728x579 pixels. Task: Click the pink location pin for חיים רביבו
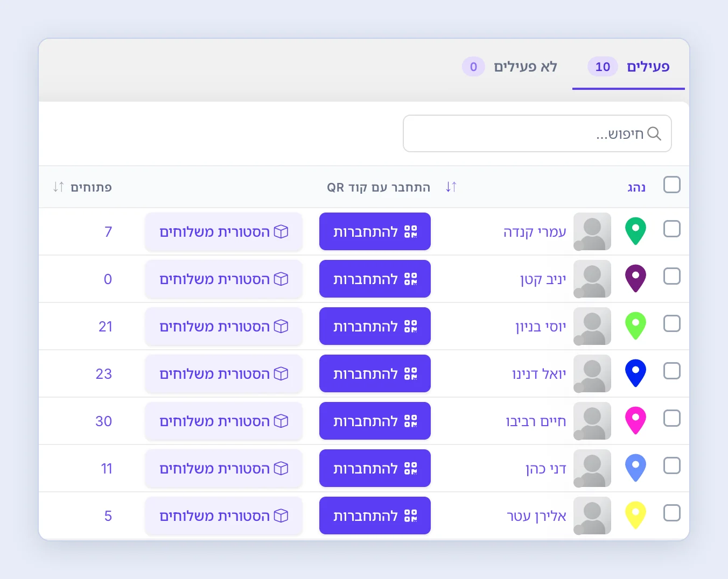(x=635, y=420)
